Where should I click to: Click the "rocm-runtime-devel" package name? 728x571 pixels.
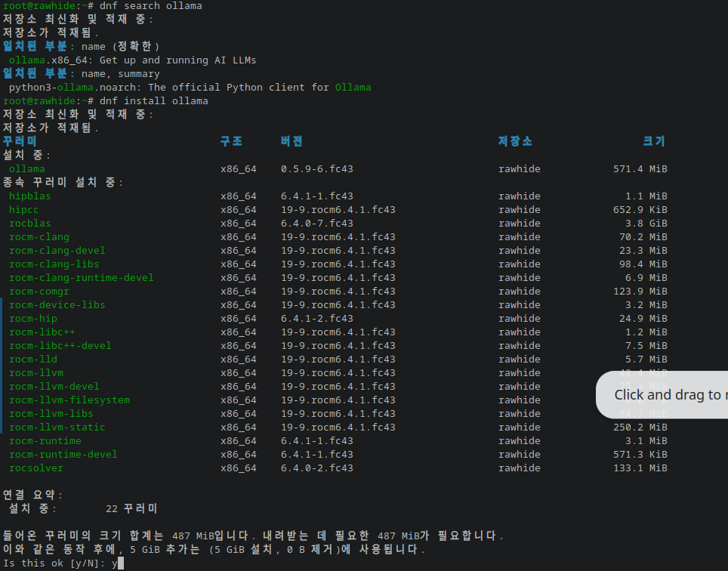point(63,455)
